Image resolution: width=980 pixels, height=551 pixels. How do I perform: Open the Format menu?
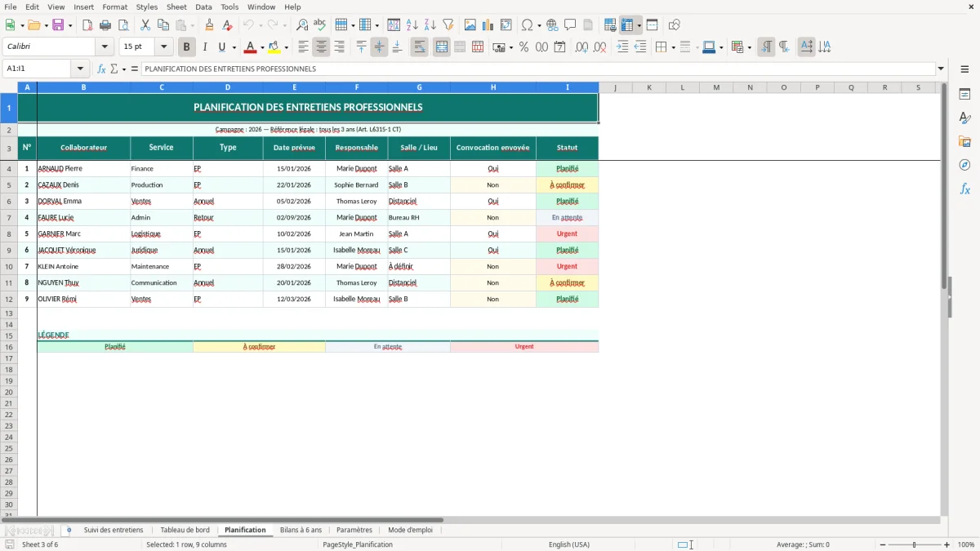click(x=115, y=7)
